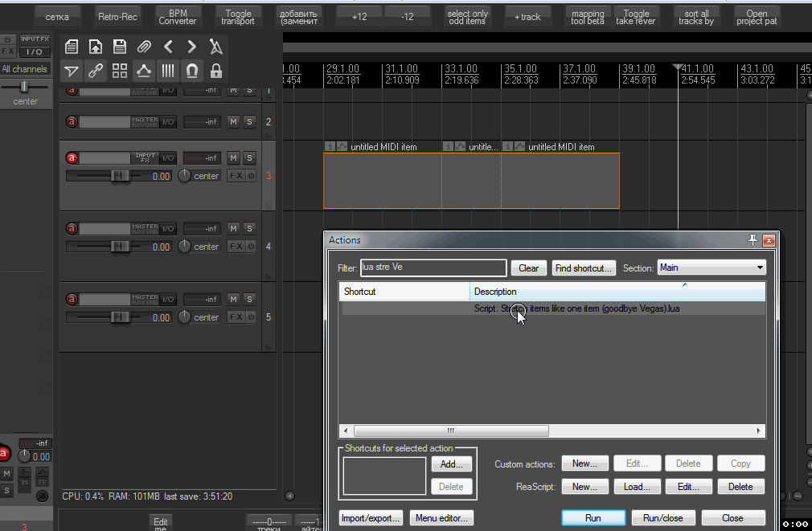
Task: Toggle record arm on track 3
Action: [x=72, y=157]
